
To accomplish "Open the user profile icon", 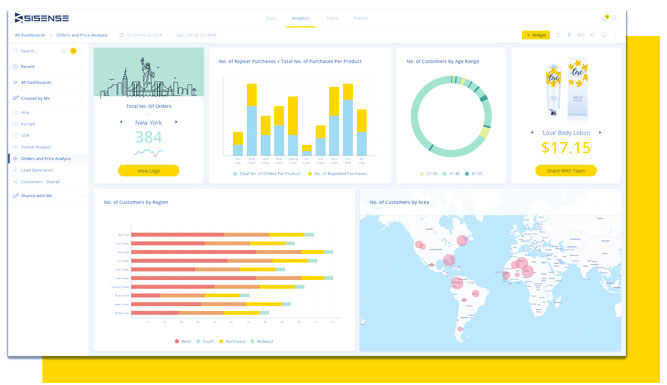I will (614, 18).
